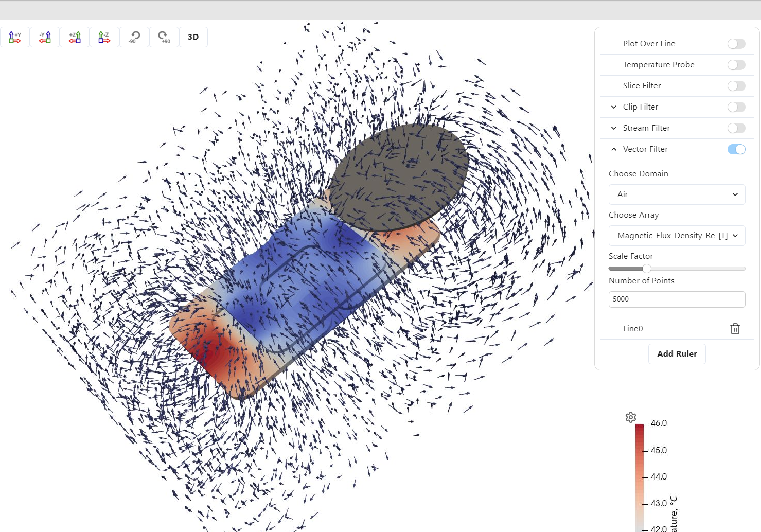
Task: Open color legend settings gear
Action: [x=631, y=417]
